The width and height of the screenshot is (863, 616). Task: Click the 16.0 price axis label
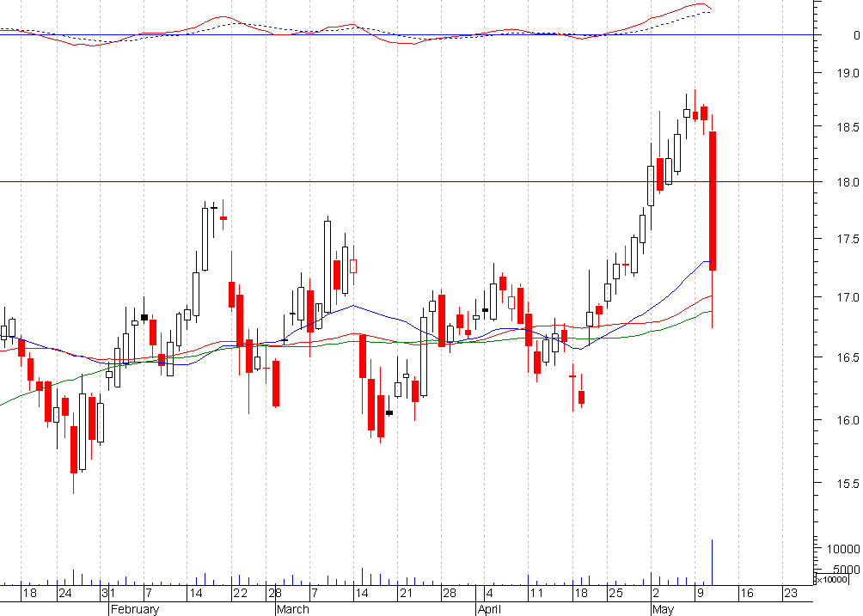[848, 420]
